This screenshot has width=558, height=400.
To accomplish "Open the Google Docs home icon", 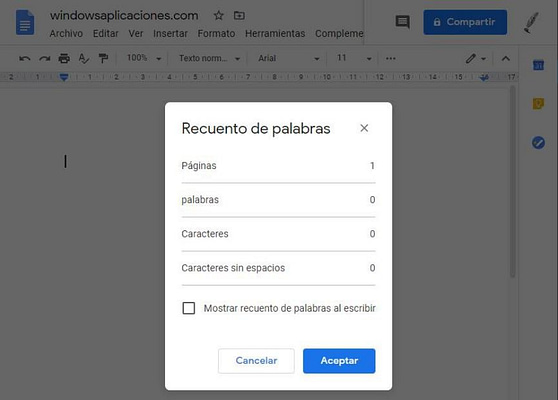I will pos(25,23).
